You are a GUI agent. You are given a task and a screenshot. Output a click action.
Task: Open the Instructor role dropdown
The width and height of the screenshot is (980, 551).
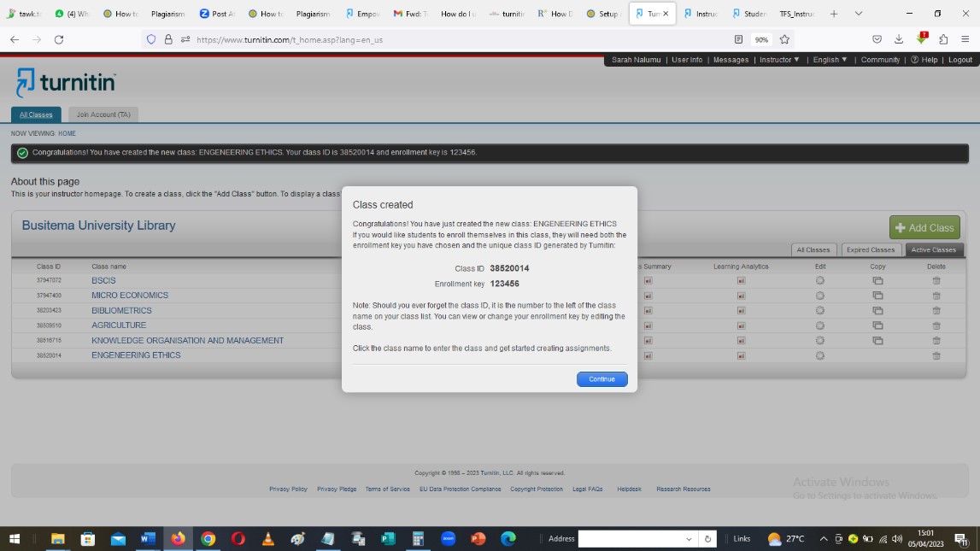[x=779, y=60]
